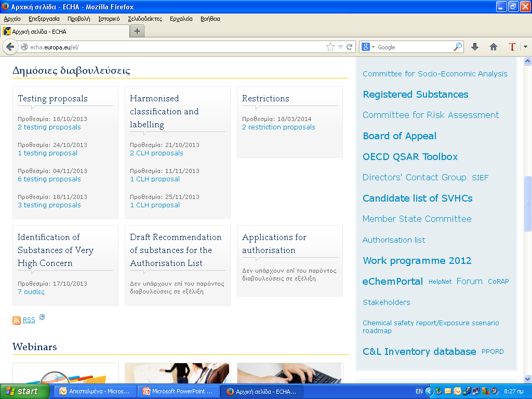Open the Αρχείο menu
The width and height of the screenshot is (532, 399).
pyautogui.click(x=12, y=19)
